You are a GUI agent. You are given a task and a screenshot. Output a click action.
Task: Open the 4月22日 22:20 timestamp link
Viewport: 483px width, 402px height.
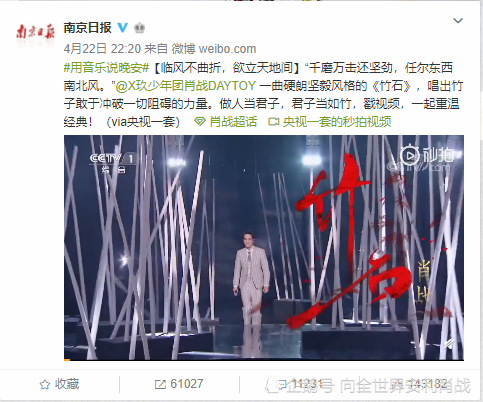(x=102, y=49)
